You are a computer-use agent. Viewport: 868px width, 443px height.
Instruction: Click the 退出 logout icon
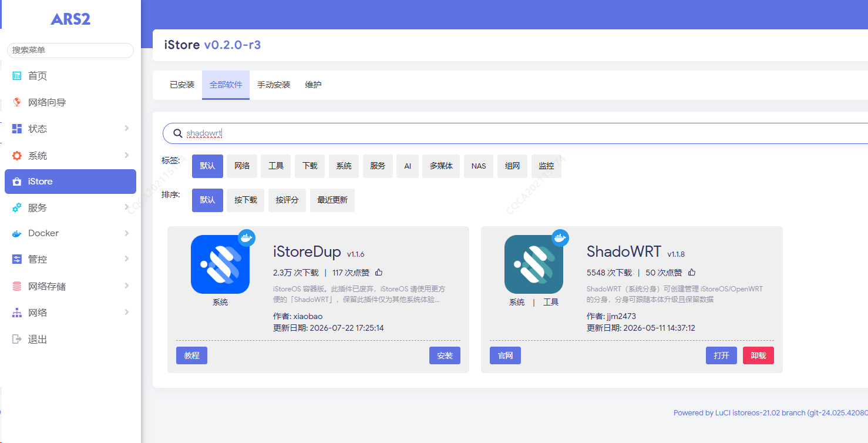pyautogui.click(x=17, y=340)
